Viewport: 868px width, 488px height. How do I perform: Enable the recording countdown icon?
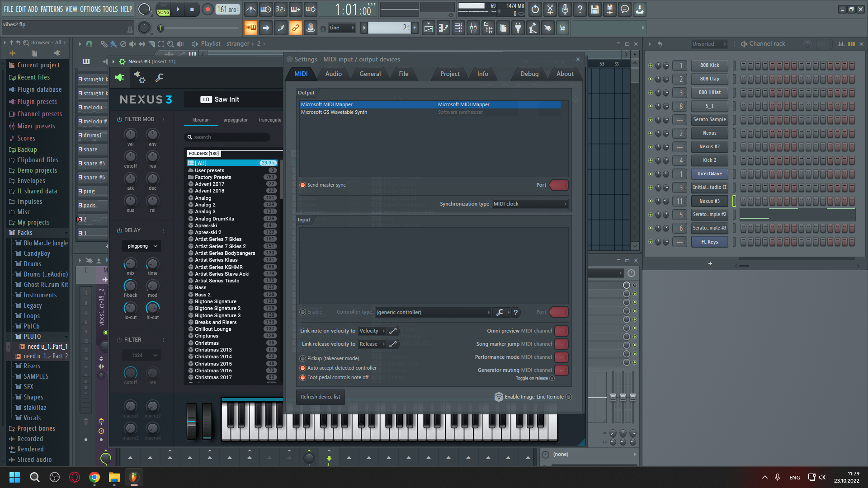point(281,9)
